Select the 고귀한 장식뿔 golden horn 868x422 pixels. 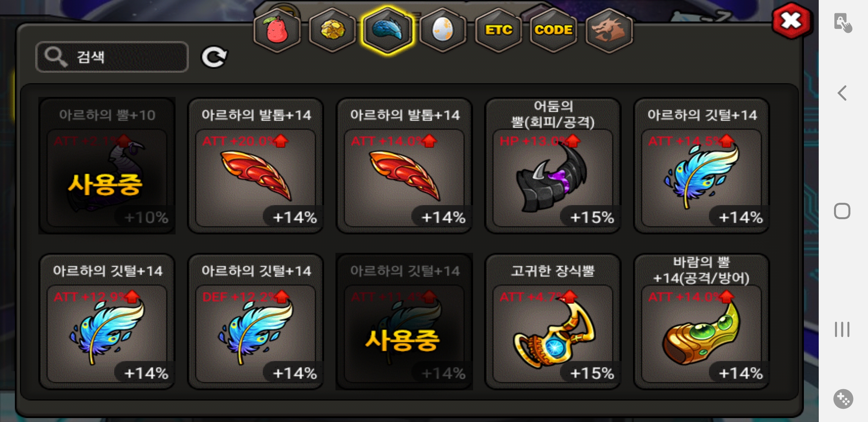click(553, 322)
